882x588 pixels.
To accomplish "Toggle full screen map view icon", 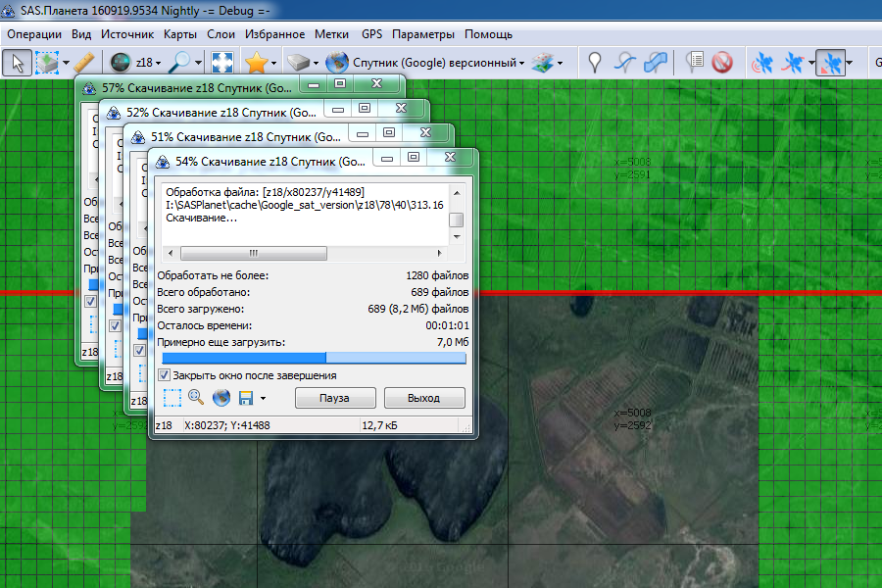I will tap(222, 63).
